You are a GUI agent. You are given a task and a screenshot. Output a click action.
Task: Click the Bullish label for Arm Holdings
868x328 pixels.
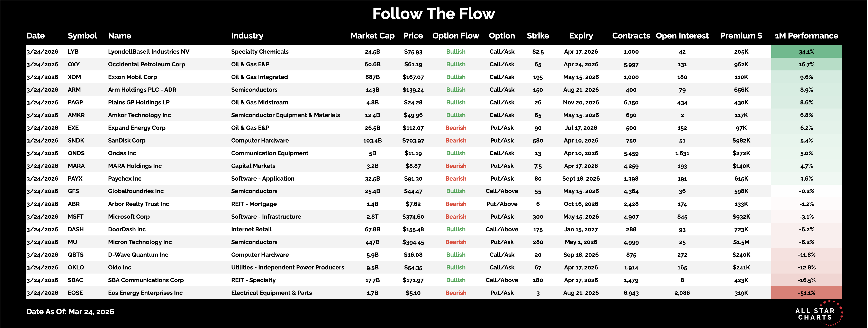pyautogui.click(x=455, y=90)
